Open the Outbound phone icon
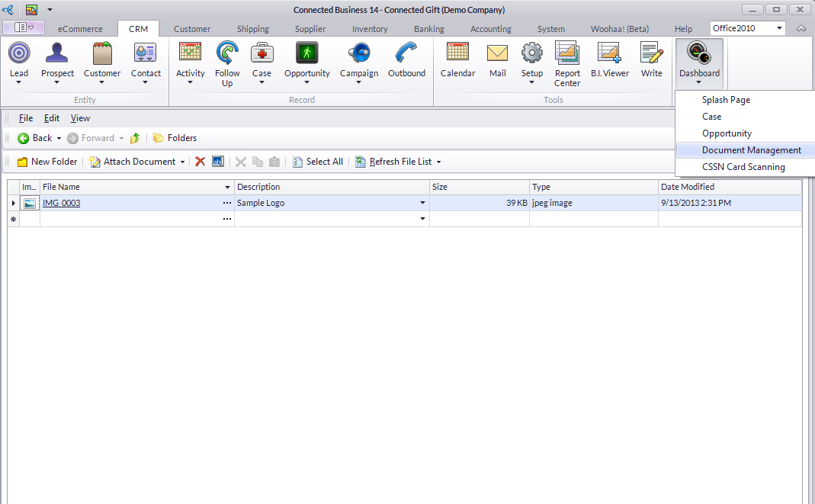815x504 pixels. tap(406, 54)
